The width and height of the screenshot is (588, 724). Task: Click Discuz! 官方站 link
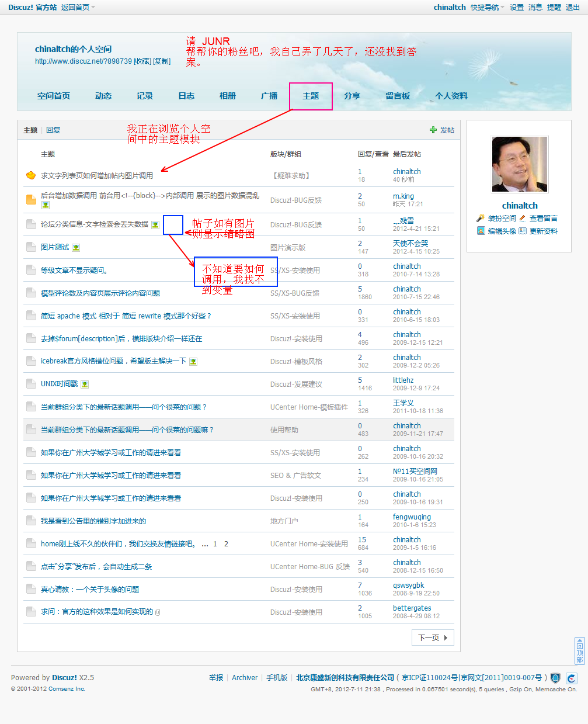point(33,8)
